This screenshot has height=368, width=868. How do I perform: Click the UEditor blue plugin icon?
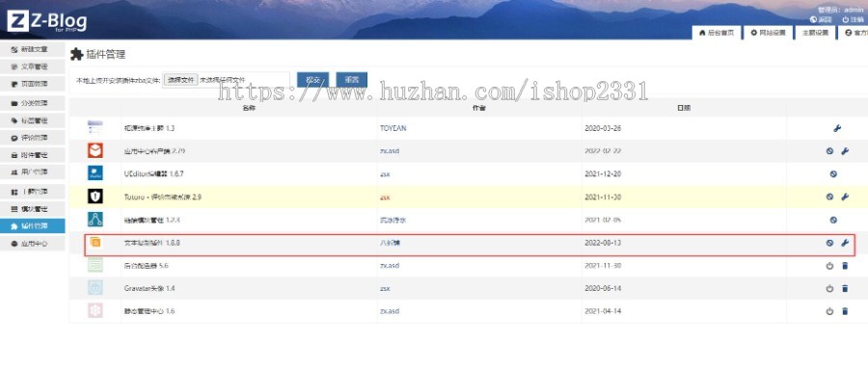(x=95, y=173)
